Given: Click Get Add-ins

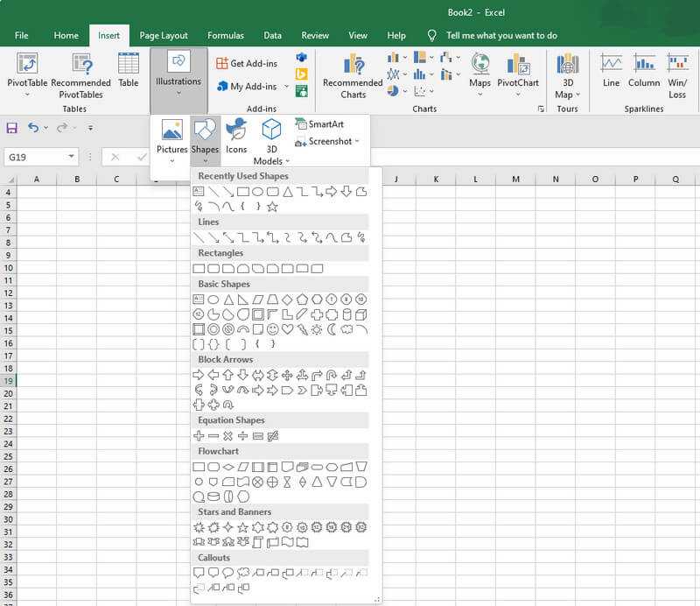Looking at the screenshot, I should [x=247, y=63].
